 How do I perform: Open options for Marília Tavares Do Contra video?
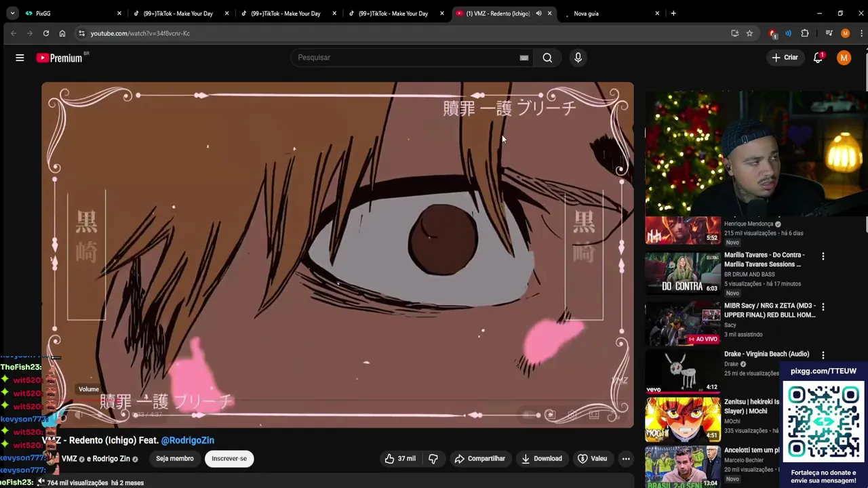(823, 257)
